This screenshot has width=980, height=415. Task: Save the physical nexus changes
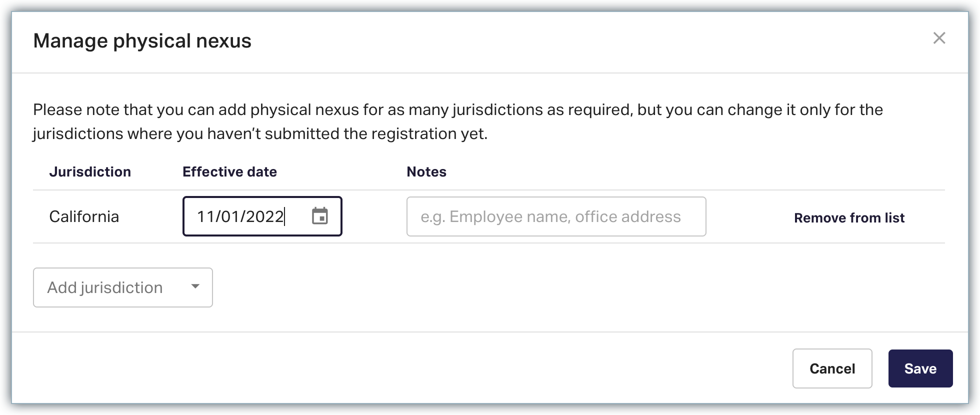[x=920, y=368]
